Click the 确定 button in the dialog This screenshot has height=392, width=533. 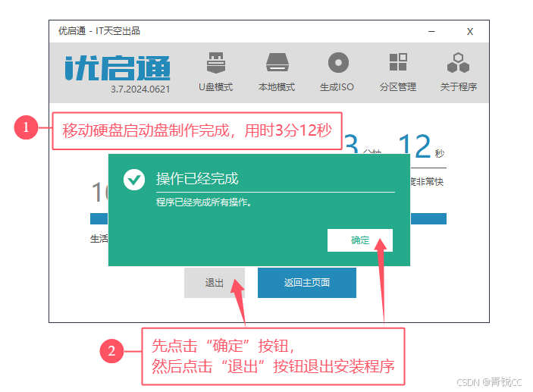click(x=360, y=240)
